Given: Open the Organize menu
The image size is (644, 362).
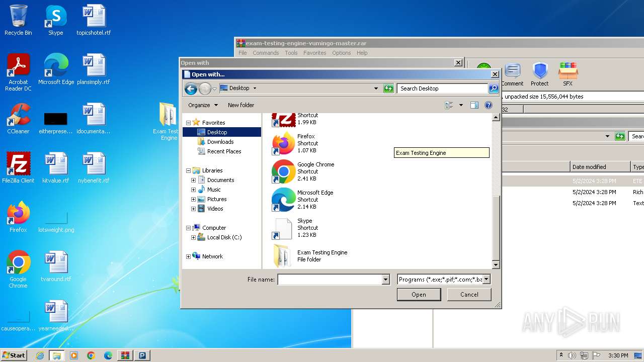Looking at the screenshot, I should 203,105.
